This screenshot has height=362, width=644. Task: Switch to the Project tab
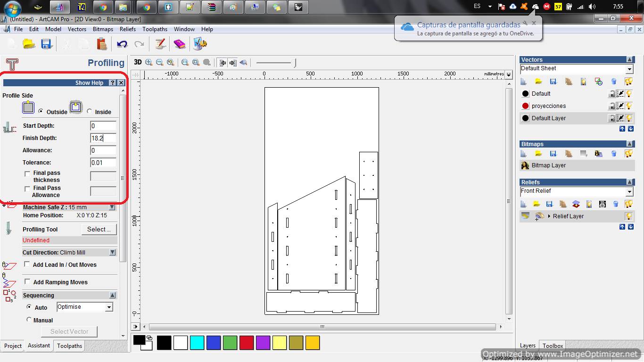(13, 346)
